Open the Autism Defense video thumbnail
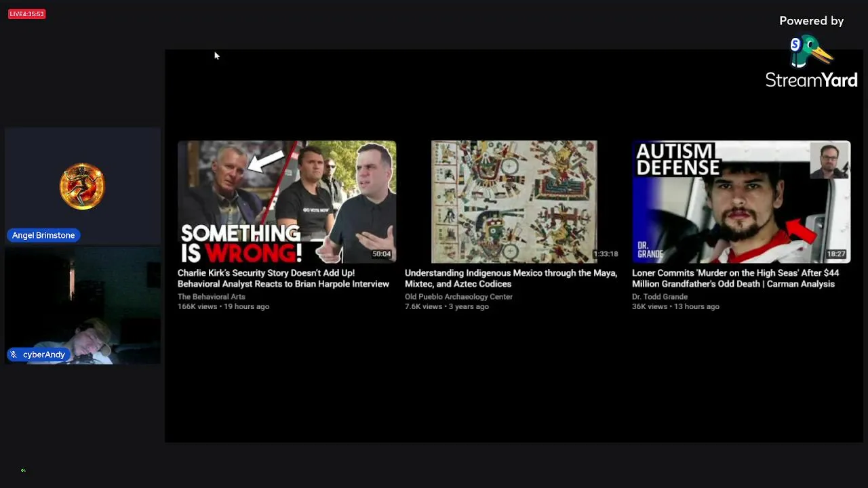Viewport: 868px width, 488px height. coord(741,202)
